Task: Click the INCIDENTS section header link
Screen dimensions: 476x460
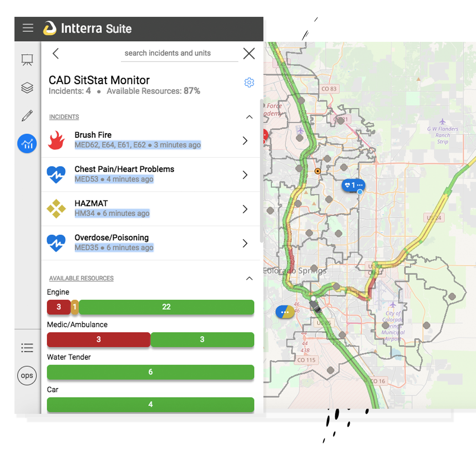Action: coord(64,117)
